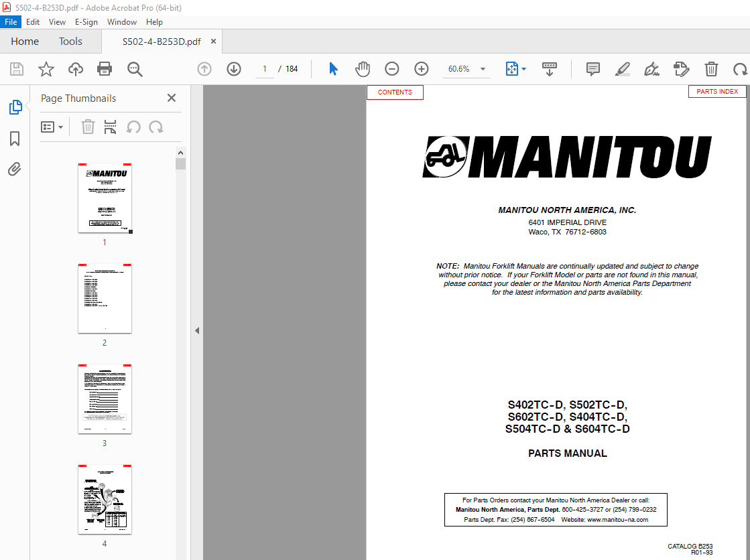
Task: Click the Zoom in plus icon
Action: tap(422, 69)
